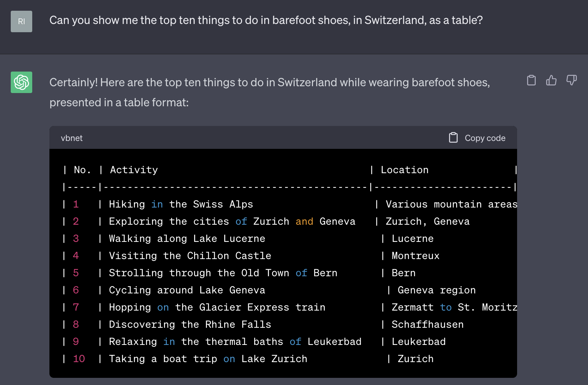Click the 'Discovering the Rhine Falls' activity

click(190, 325)
